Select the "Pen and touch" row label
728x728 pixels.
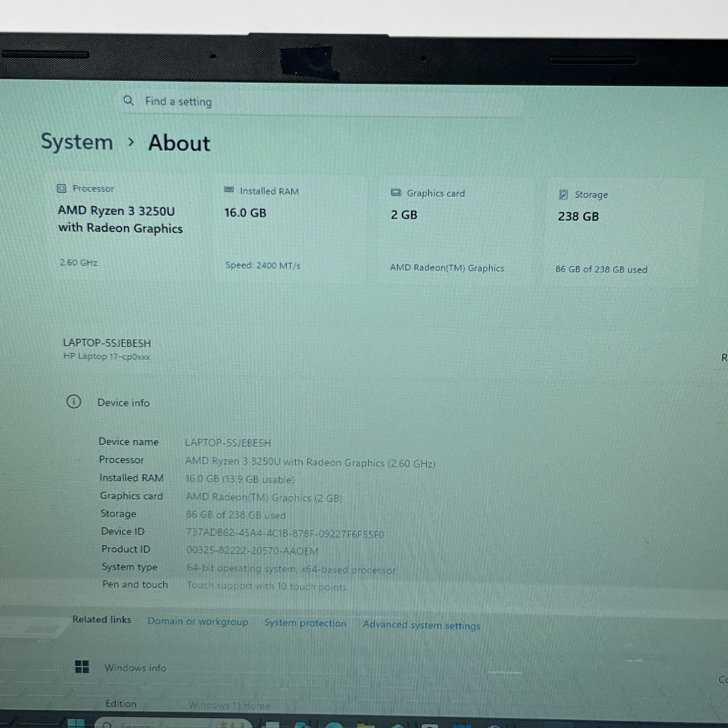tap(135, 584)
